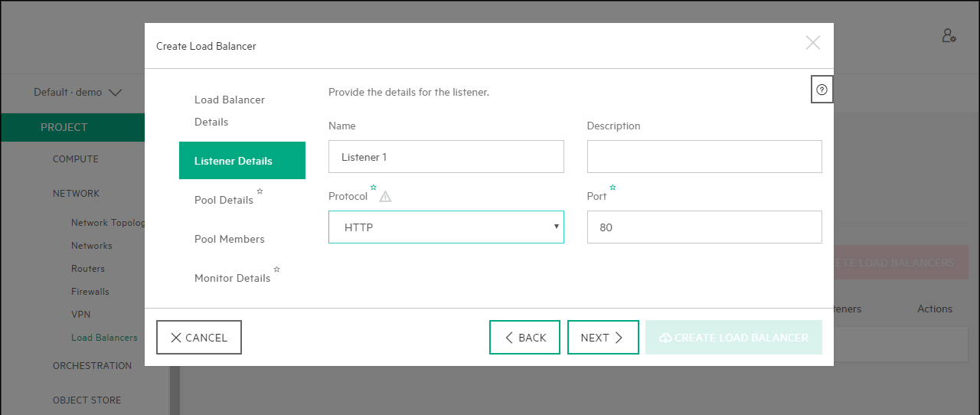Click into the Description field
Screen dimensions: 980x415
(704, 157)
